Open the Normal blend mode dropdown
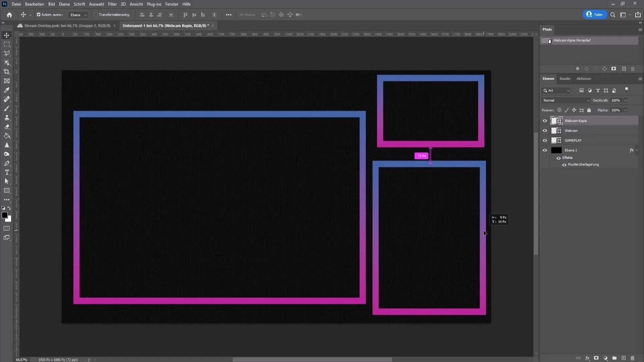 (x=566, y=100)
